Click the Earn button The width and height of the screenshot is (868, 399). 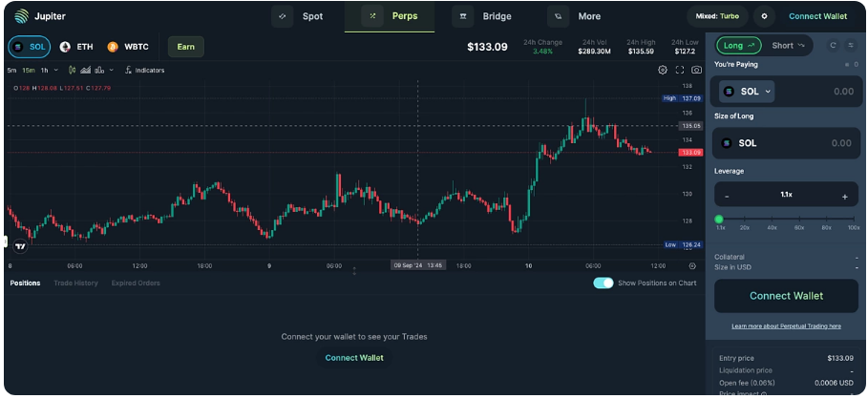pyautogui.click(x=186, y=47)
